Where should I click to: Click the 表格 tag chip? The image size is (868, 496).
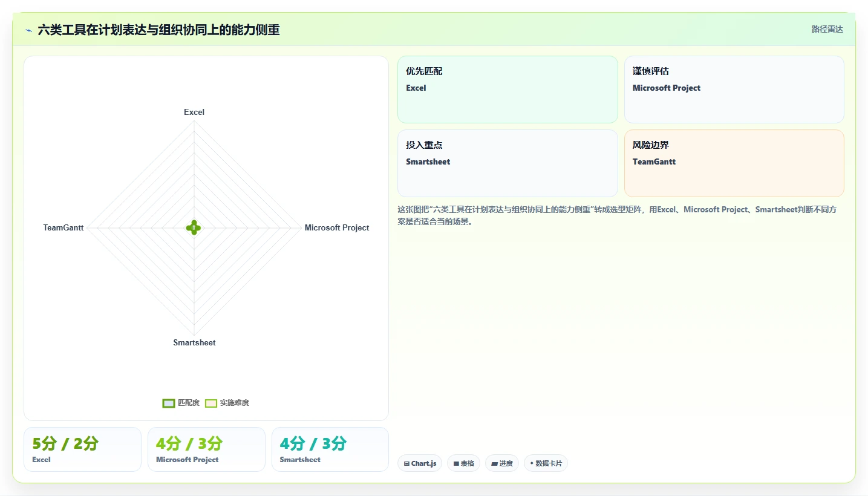[x=463, y=463]
